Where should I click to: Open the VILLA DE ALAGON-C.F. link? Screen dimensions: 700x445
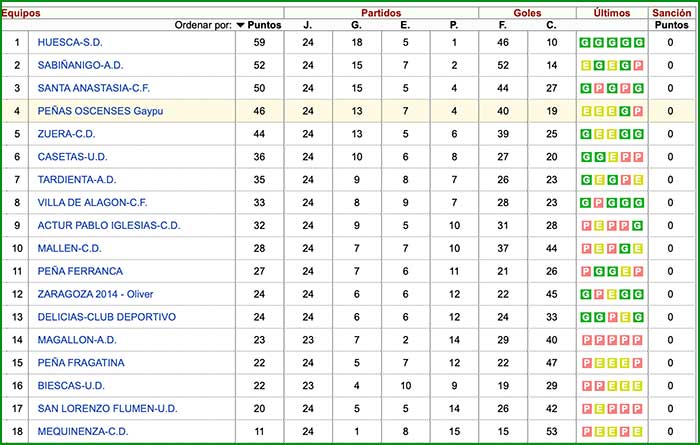pyautogui.click(x=92, y=202)
